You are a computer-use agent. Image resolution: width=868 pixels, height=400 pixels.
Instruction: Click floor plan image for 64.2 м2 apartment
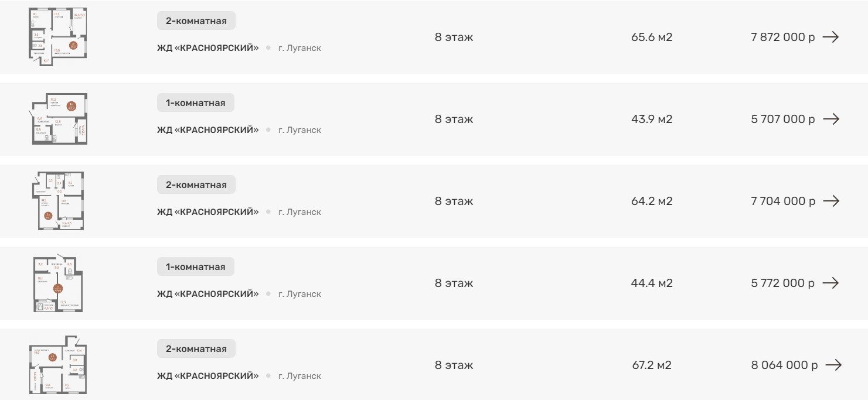pyautogui.click(x=58, y=201)
